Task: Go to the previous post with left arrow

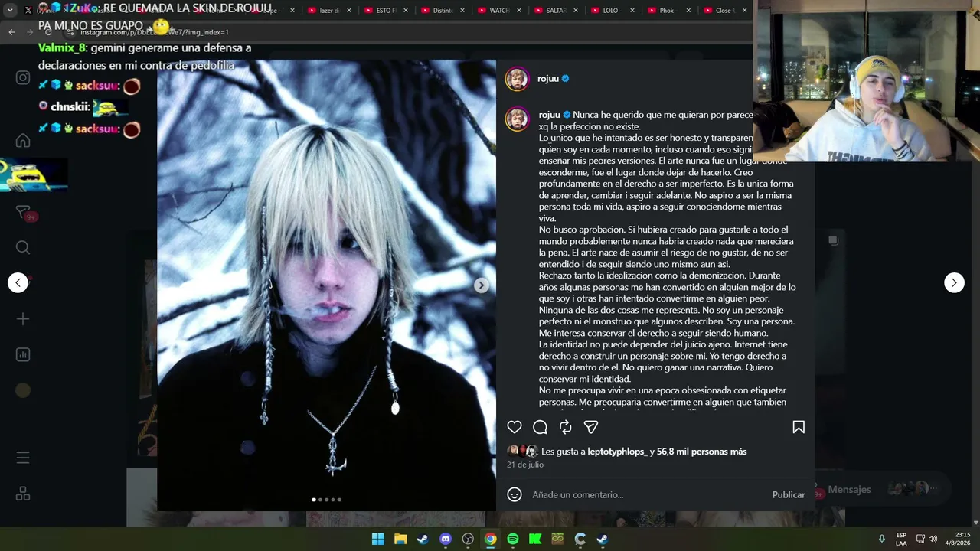Action: (x=18, y=282)
